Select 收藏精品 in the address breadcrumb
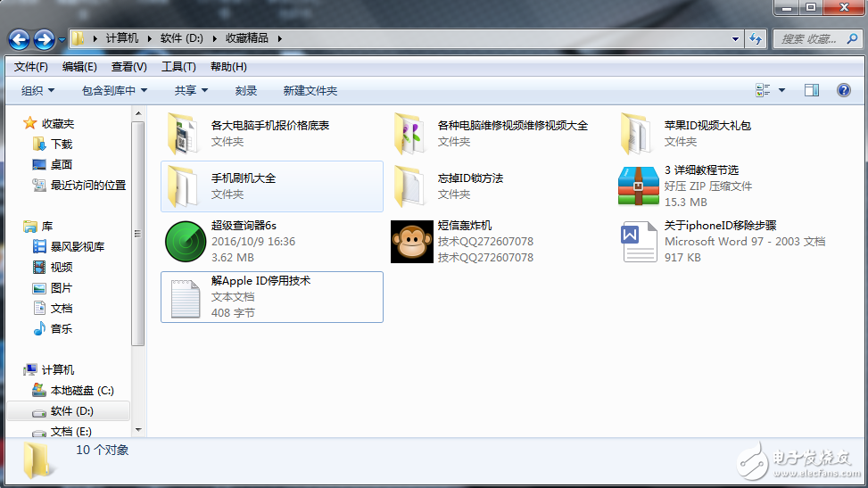Screen dimensions: 868x488 click(247, 38)
